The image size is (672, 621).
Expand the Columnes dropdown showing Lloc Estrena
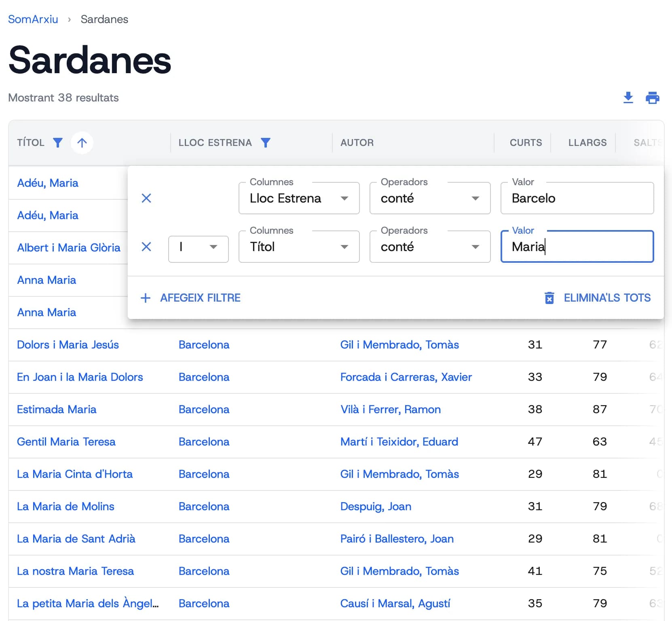[299, 198]
